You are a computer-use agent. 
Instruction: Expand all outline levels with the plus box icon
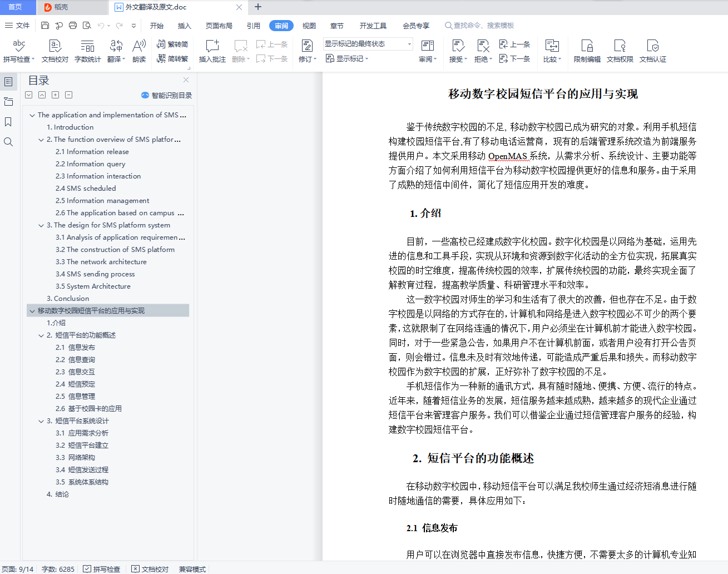pyautogui.click(x=55, y=95)
